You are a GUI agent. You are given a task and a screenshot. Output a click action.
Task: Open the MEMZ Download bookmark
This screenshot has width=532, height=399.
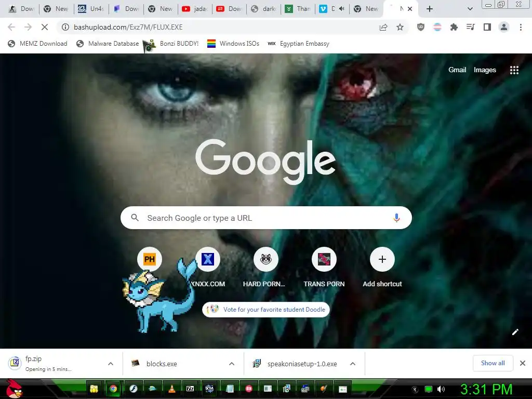pyautogui.click(x=37, y=44)
